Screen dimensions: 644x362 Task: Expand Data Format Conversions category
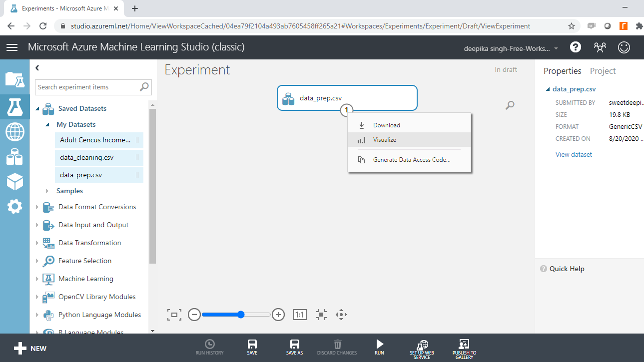pyautogui.click(x=37, y=207)
